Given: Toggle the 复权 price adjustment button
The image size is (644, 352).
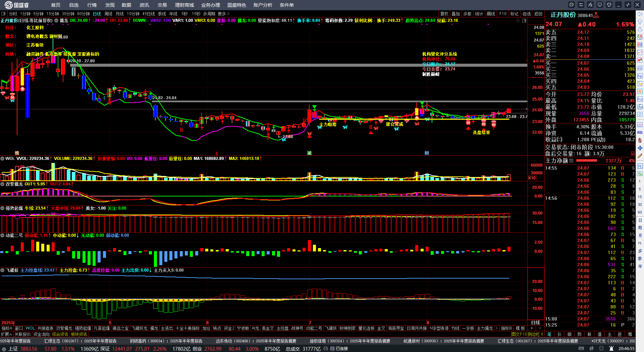Looking at the screenshot, I should coord(444,14).
